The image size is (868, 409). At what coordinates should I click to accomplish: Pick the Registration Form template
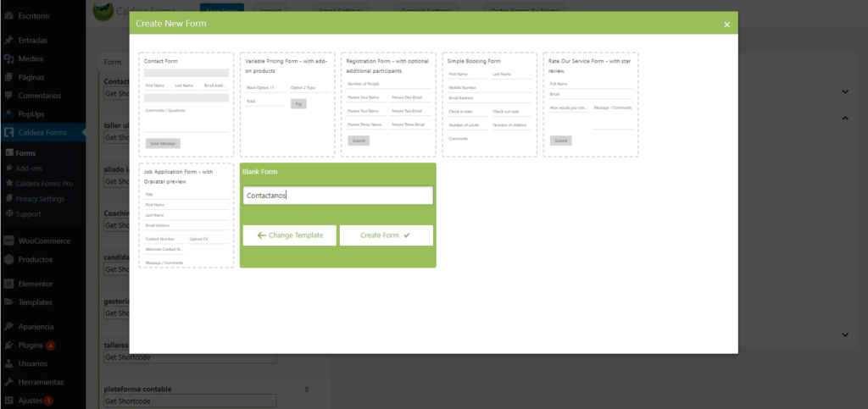click(x=388, y=104)
